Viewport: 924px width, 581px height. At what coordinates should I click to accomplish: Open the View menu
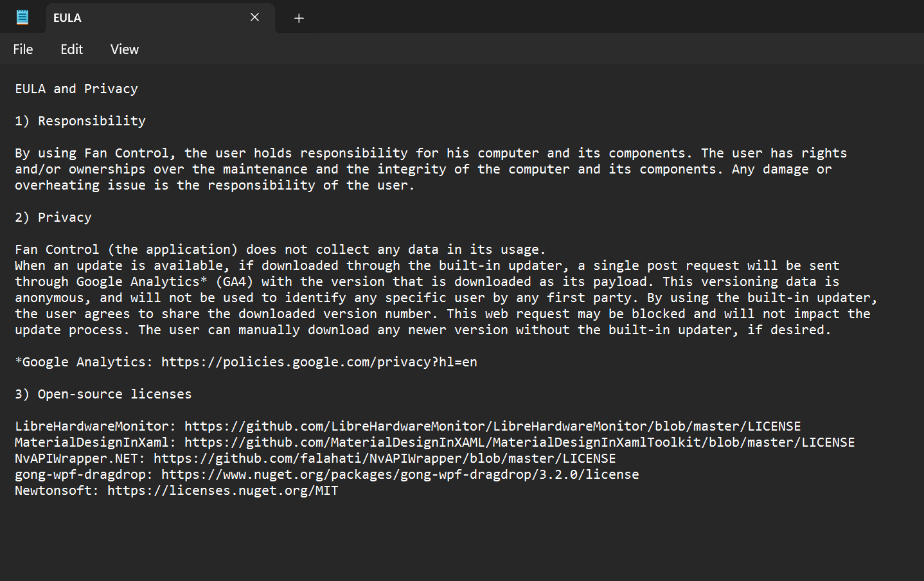[x=124, y=49]
